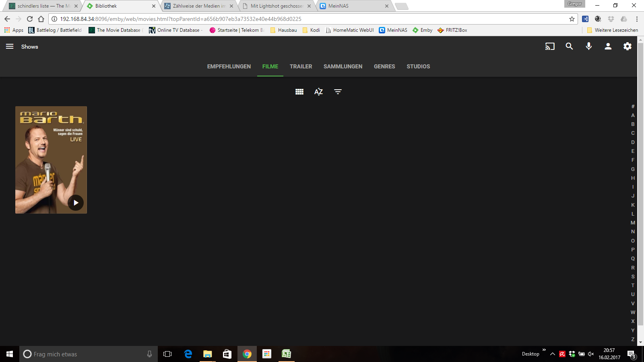This screenshot has width=644, height=362.
Task: Jump to letter Z in alphabet picker
Action: point(633,339)
